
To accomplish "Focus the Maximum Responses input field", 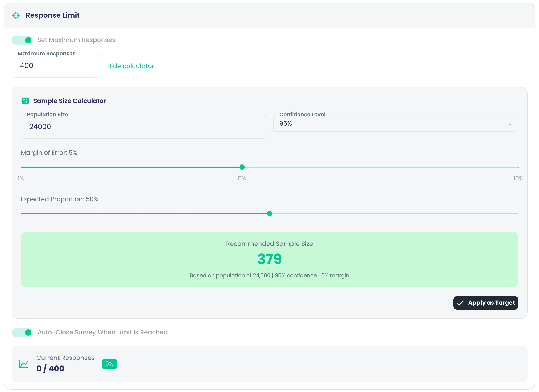I will [56, 66].
